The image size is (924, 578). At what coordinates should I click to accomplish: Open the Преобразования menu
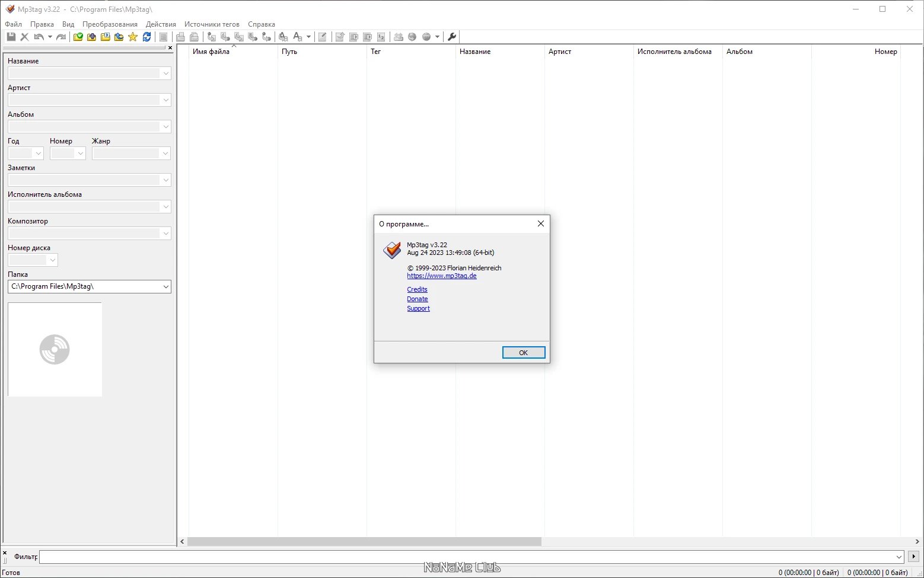110,24
